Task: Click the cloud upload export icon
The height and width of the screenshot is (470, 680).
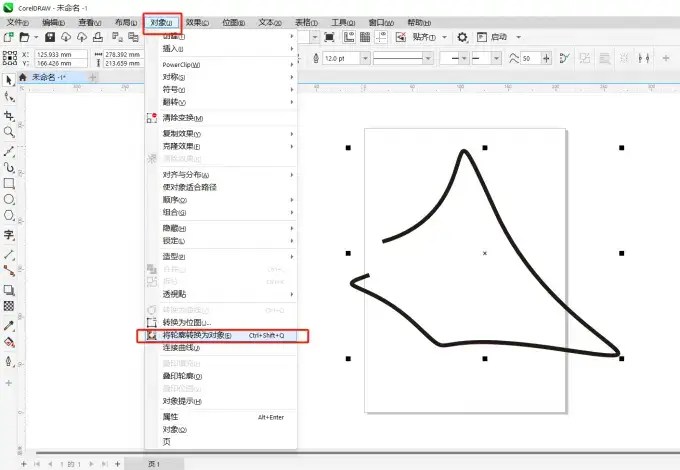Action: (x=82, y=37)
